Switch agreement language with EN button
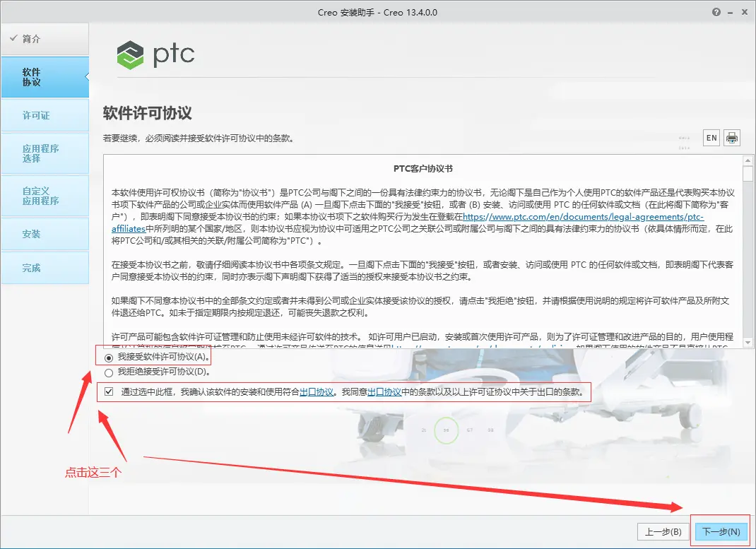Viewport: 756px width, 549px height. pyautogui.click(x=711, y=138)
